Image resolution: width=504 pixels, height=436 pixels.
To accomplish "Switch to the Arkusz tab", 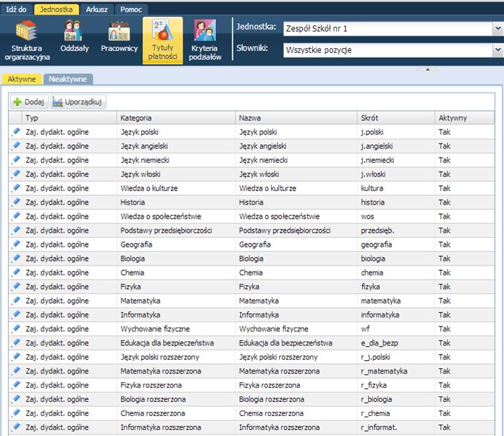I will point(97,9).
